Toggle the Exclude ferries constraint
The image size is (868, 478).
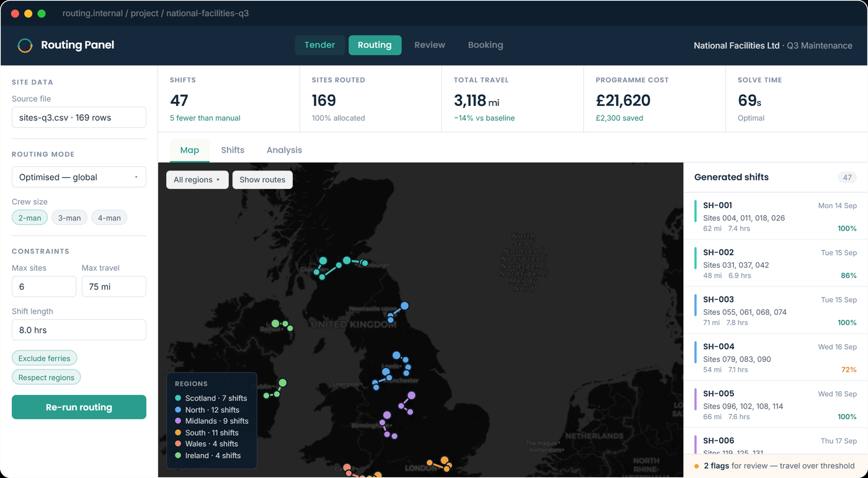(x=45, y=358)
